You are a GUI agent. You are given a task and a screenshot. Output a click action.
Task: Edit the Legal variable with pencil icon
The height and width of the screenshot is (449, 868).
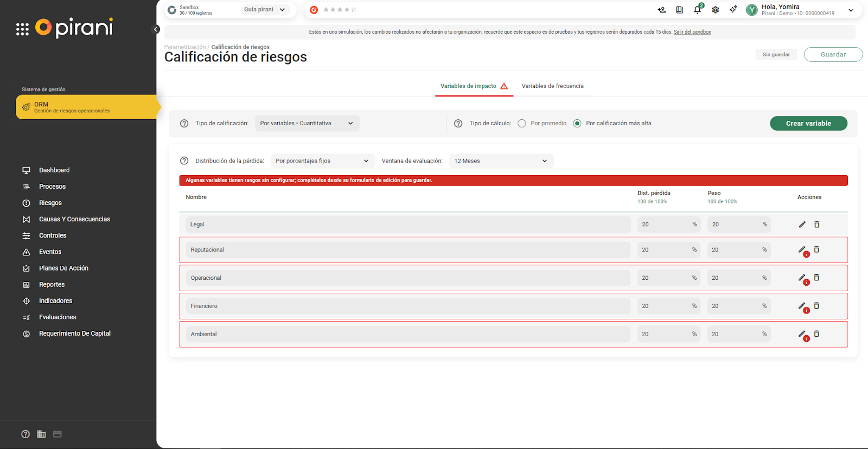[x=802, y=224]
